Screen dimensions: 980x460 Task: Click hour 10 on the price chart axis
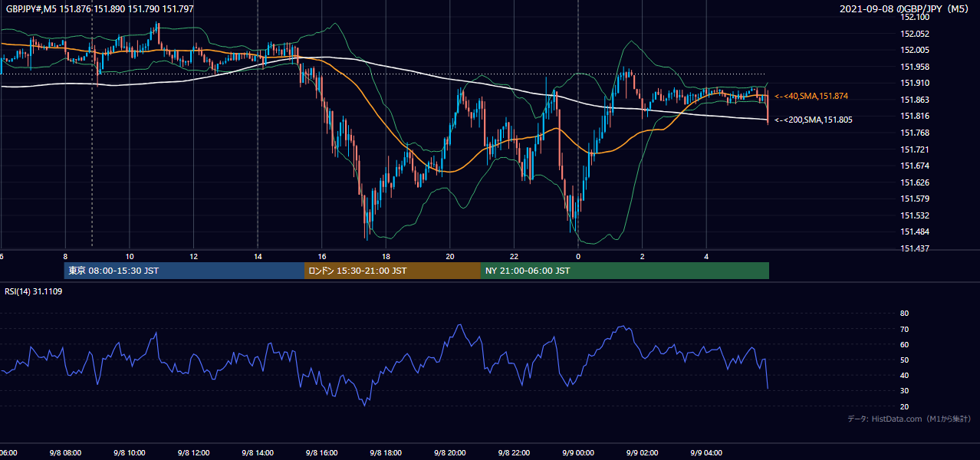(130, 256)
